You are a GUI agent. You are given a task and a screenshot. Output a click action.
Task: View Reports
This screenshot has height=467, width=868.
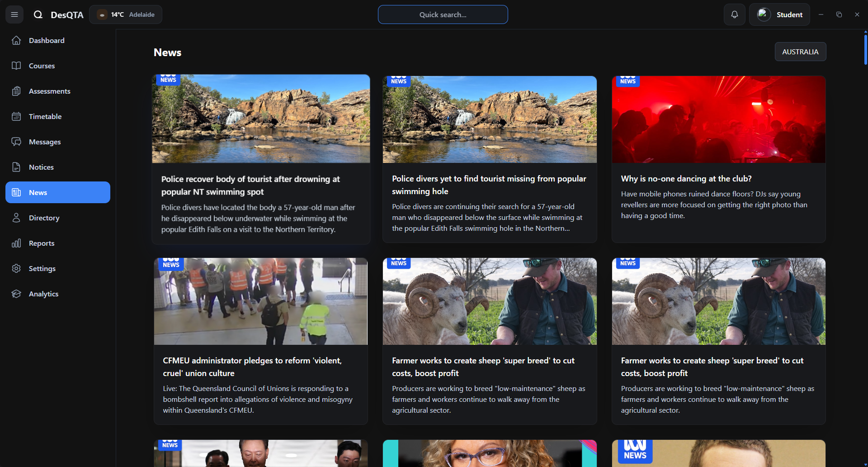(x=41, y=243)
